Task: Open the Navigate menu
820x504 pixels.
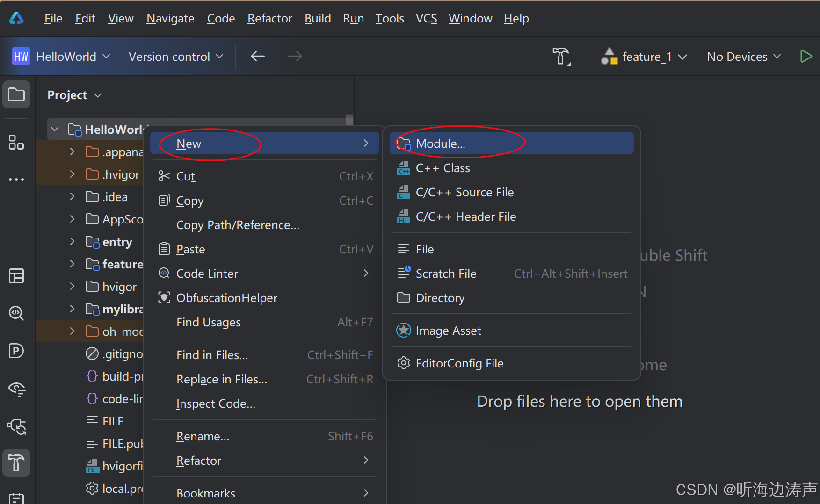Action: click(x=170, y=18)
